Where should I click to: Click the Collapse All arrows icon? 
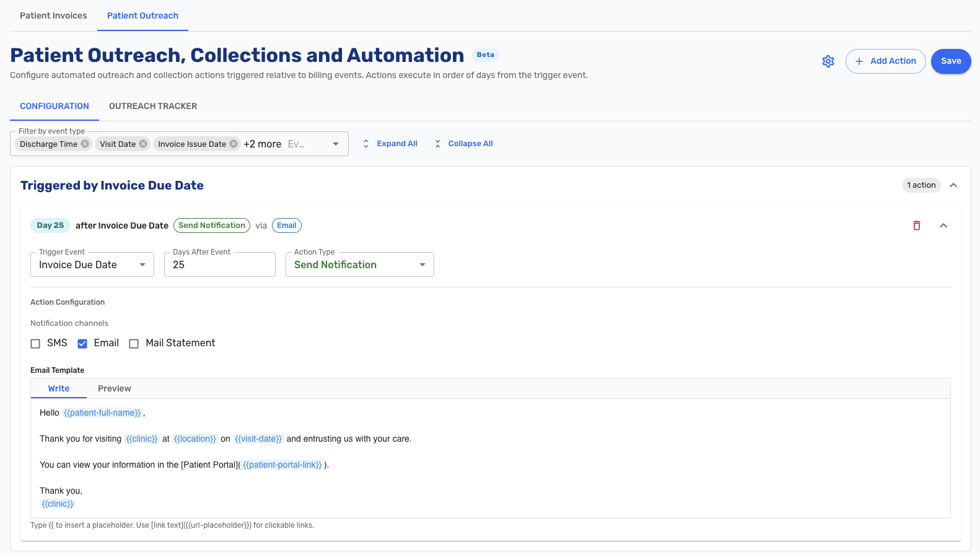[x=438, y=144]
